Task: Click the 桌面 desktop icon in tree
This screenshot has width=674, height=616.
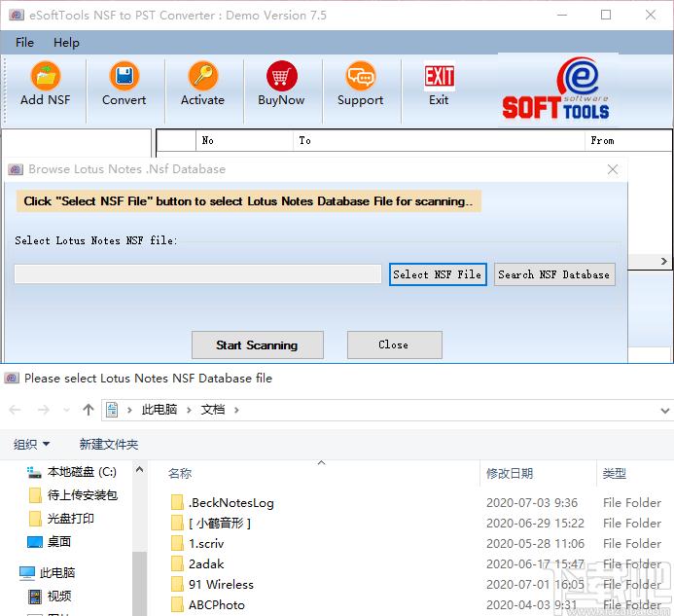Action: [35, 542]
